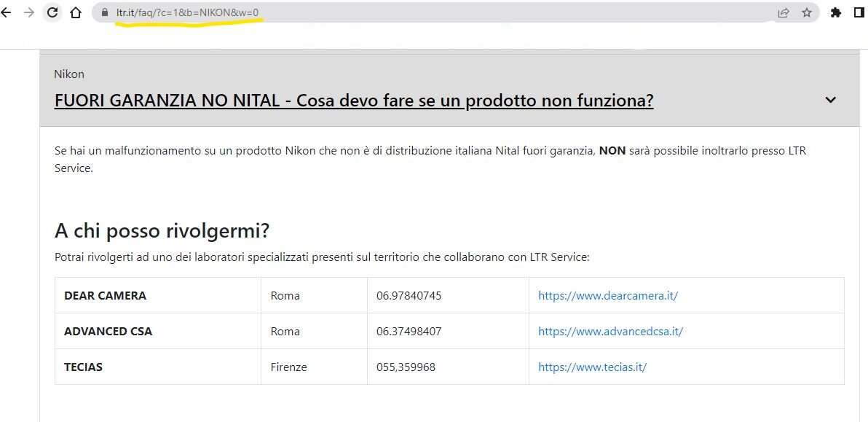This screenshot has height=422, width=868.
Task: Select the TECIAS table cell
Action: click(158, 367)
